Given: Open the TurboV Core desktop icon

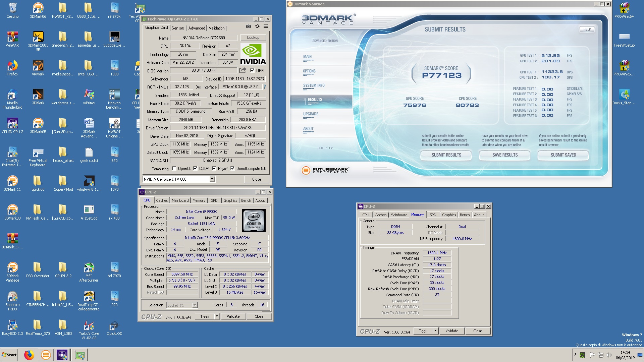Looking at the screenshot, I should [89, 330].
